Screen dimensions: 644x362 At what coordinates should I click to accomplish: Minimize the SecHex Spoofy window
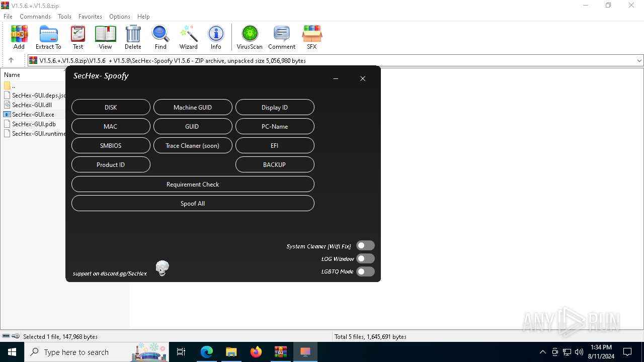[x=336, y=78]
